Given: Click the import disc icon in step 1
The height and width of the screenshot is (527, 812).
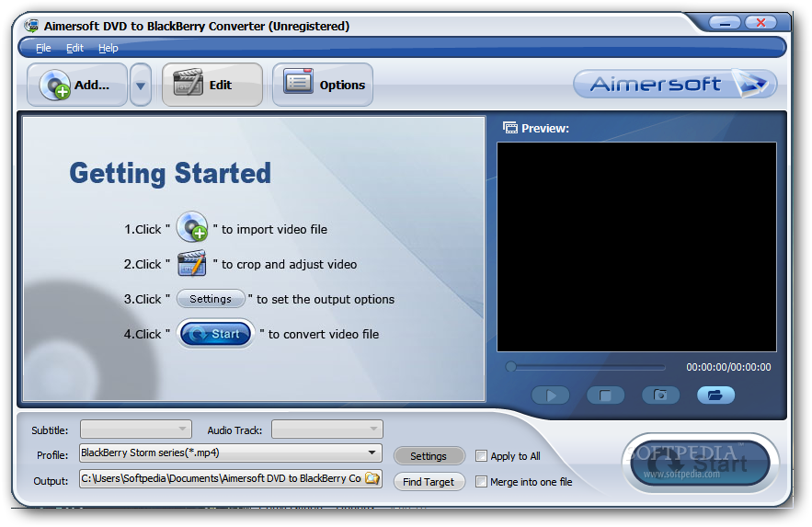Looking at the screenshot, I should [x=192, y=227].
